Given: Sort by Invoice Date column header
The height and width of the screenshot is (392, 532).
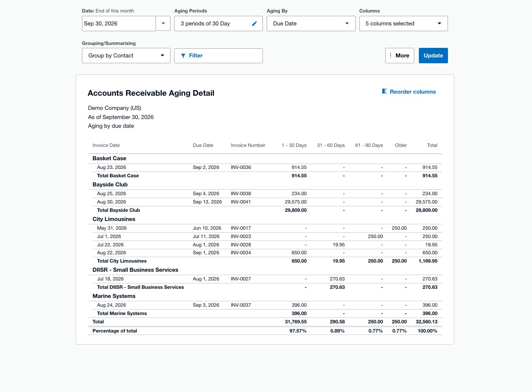Looking at the screenshot, I should (x=106, y=145).
